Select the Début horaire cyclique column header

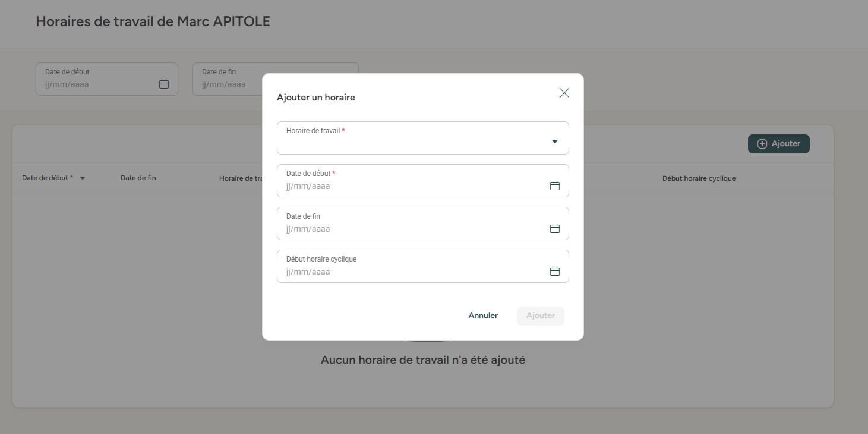[x=699, y=178]
